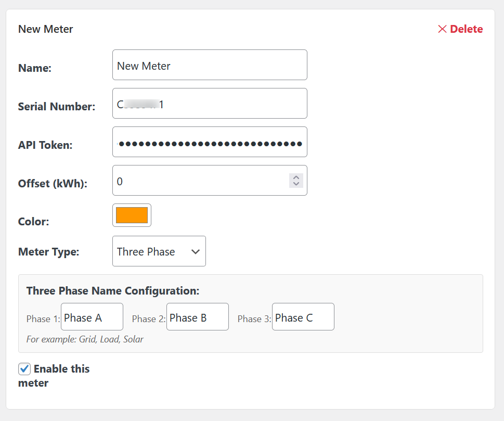Click the 'API Token:' label

pyautogui.click(x=45, y=145)
